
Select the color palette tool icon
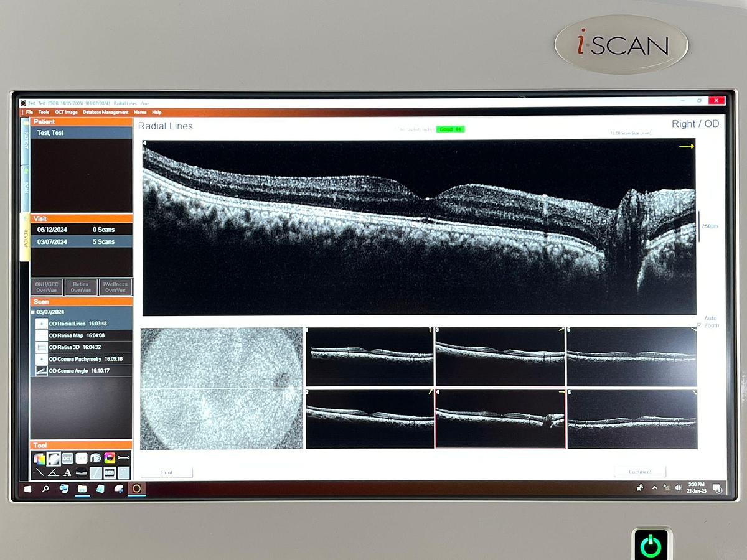point(39,459)
